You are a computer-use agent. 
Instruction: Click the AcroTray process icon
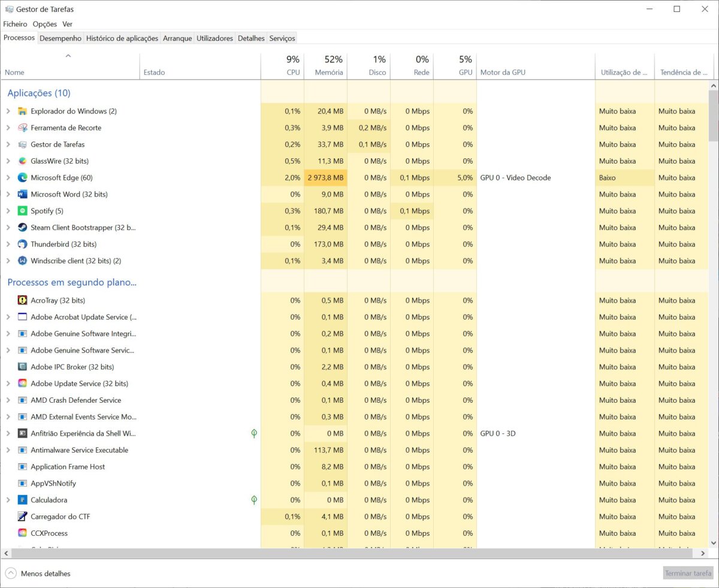tap(22, 300)
